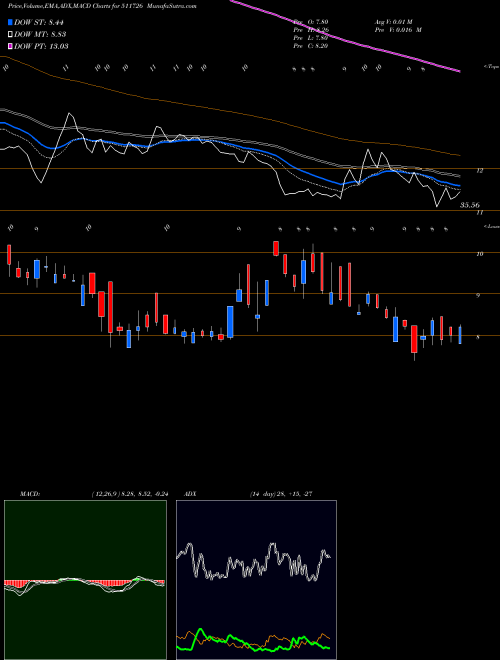The height and width of the screenshot is (660, 500).
Task: Click the 10 price axis label on candlestick chart
Action: [x=479, y=254]
